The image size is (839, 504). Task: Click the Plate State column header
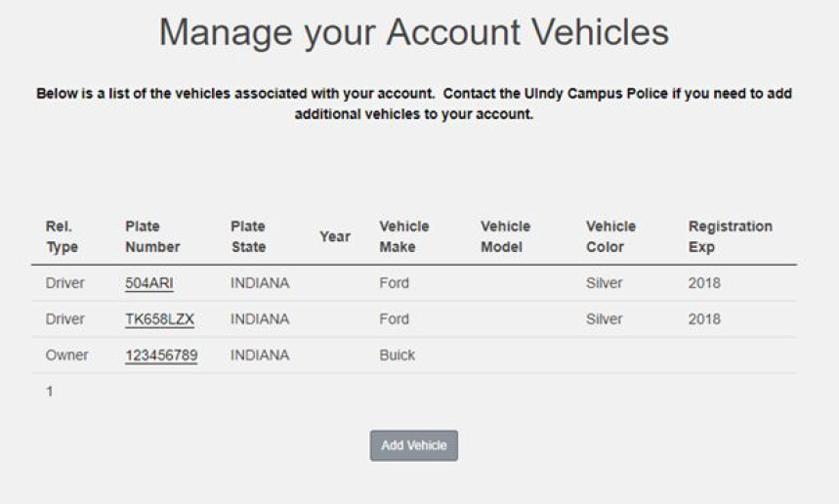pyautogui.click(x=248, y=236)
